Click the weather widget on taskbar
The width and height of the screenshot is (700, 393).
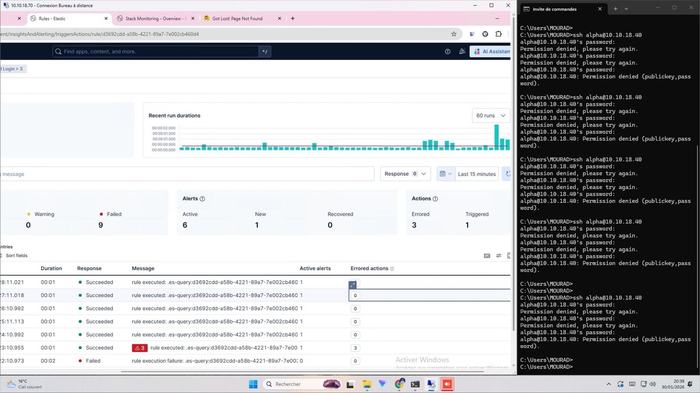pyautogui.click(x=25, y=384)
